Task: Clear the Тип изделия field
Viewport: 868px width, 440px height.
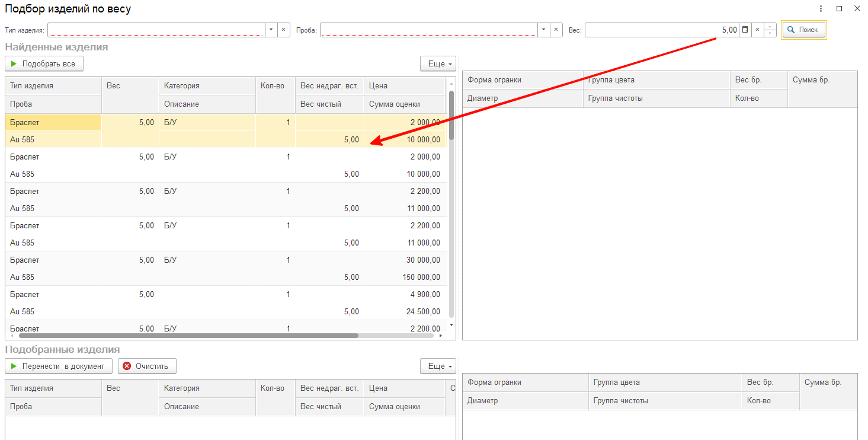Action: pyautogui.click(x=283, y=30)
